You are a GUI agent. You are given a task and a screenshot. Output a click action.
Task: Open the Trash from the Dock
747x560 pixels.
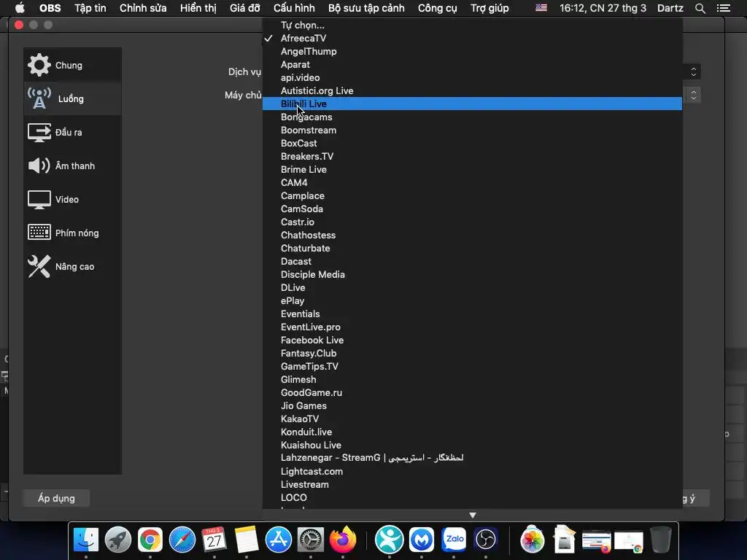point(661,540)
